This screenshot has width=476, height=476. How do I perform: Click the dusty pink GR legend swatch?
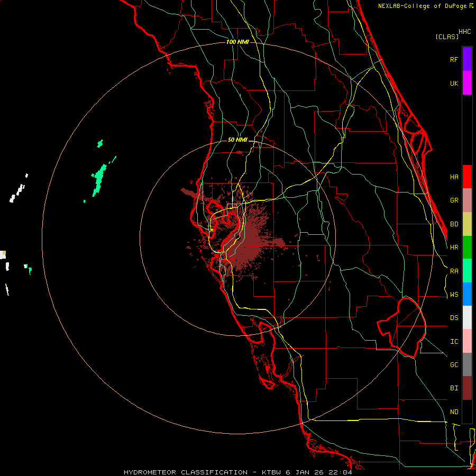[467, 200]
